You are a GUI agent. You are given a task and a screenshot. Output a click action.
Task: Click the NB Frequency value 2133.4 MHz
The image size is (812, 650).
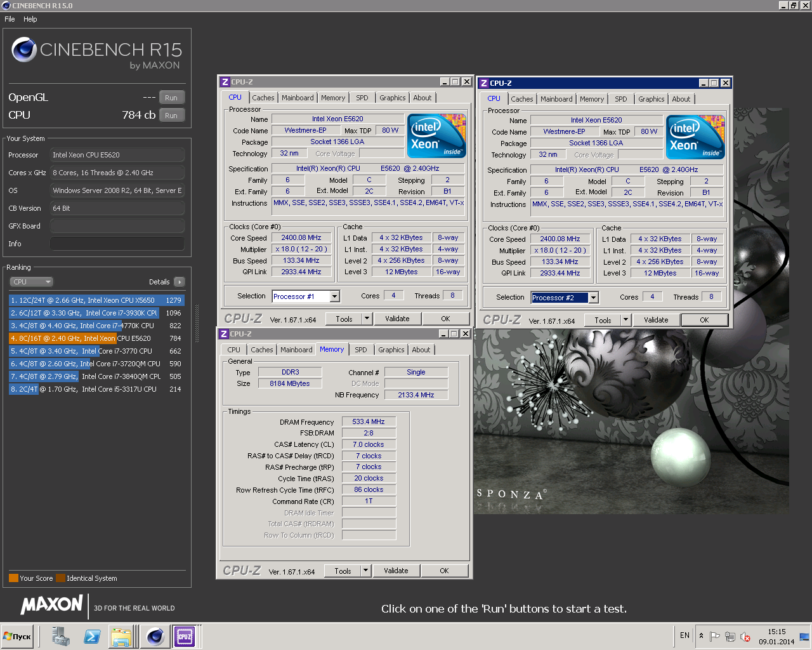tap(416, 395)
